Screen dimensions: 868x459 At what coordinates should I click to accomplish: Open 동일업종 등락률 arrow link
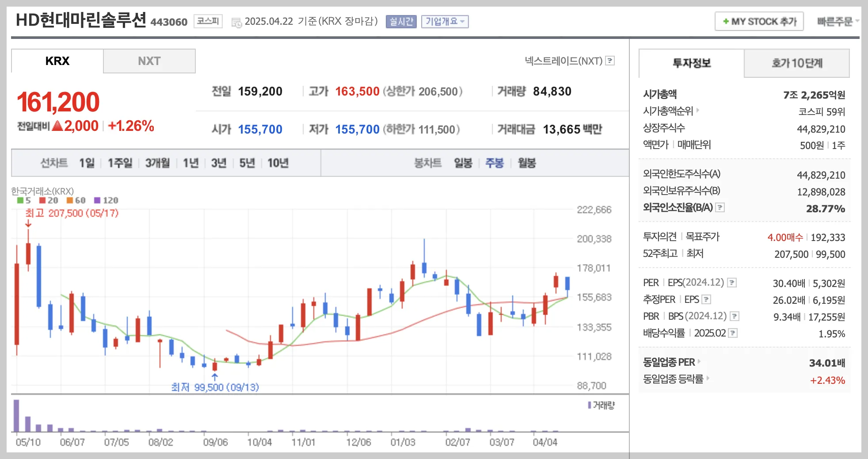click(708, 378)
